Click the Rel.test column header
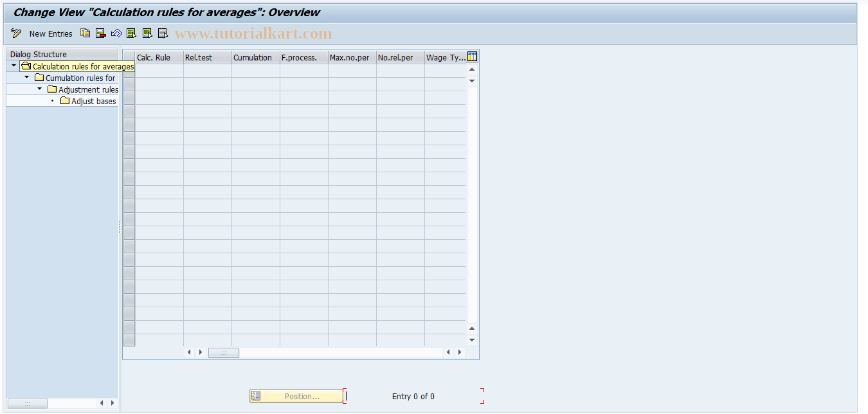The image size is (868, 414). tap(208, 57)
